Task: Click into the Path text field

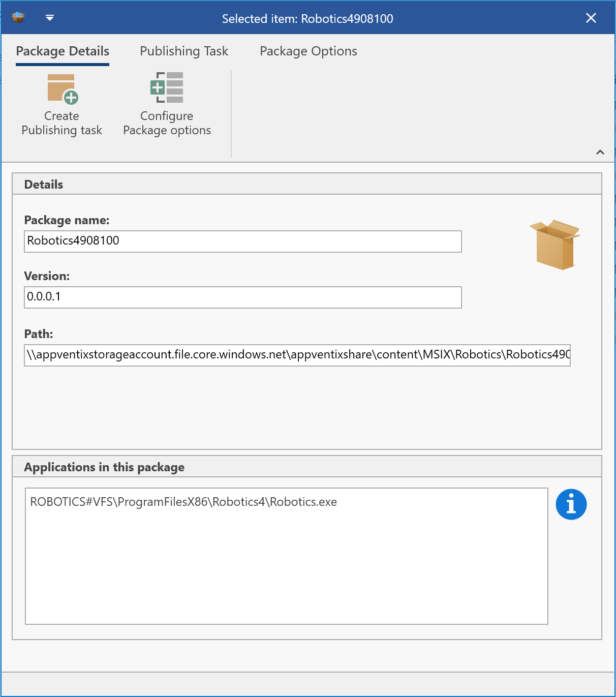Action: [x=297, y=355]
